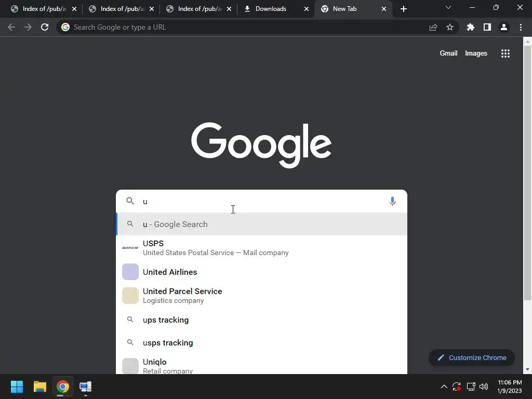Open the Chrome profile avatar
The image size is (532, 399).
(504, 27)
